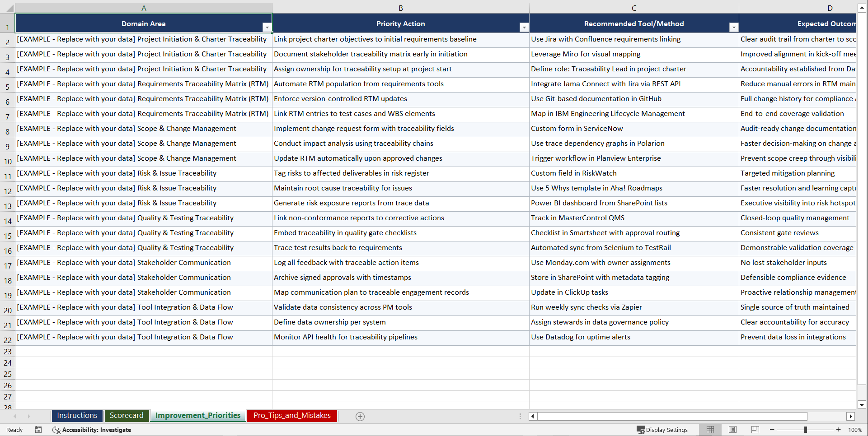Switch to Page Break Preview icon
Screen dimensions: 868x436
pyautogui.click(x=755, y=429)
